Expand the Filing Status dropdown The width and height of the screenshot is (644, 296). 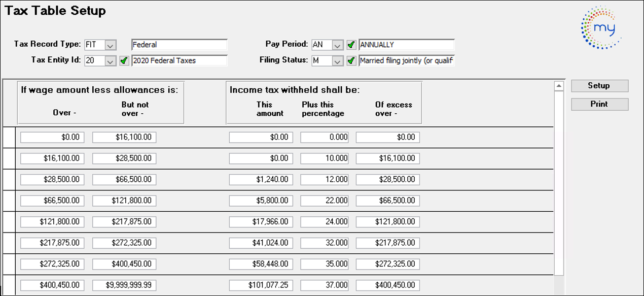[338, 60]
